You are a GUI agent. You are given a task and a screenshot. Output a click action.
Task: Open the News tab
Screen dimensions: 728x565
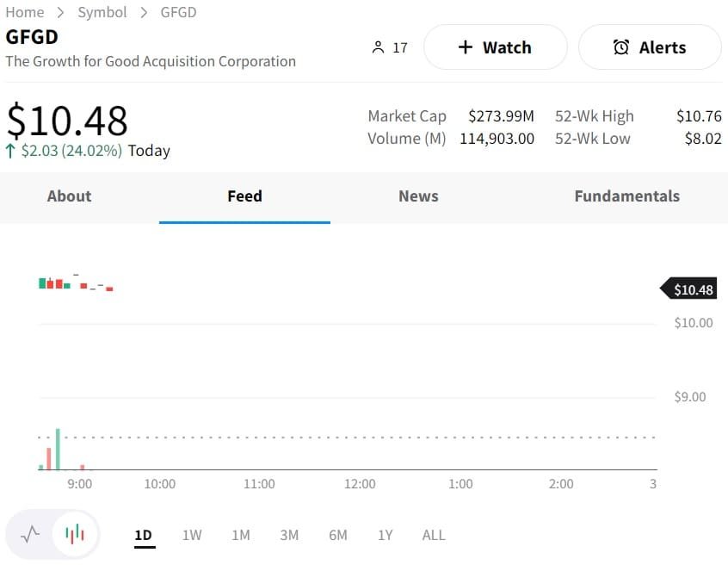tap(418, 196)
